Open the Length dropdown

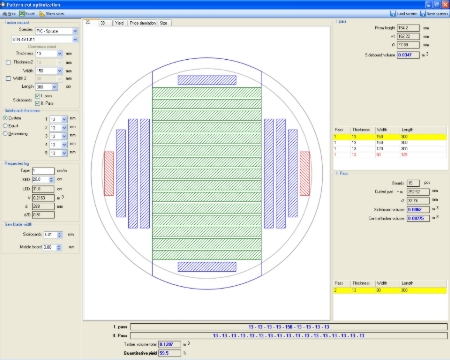(55, 87)
